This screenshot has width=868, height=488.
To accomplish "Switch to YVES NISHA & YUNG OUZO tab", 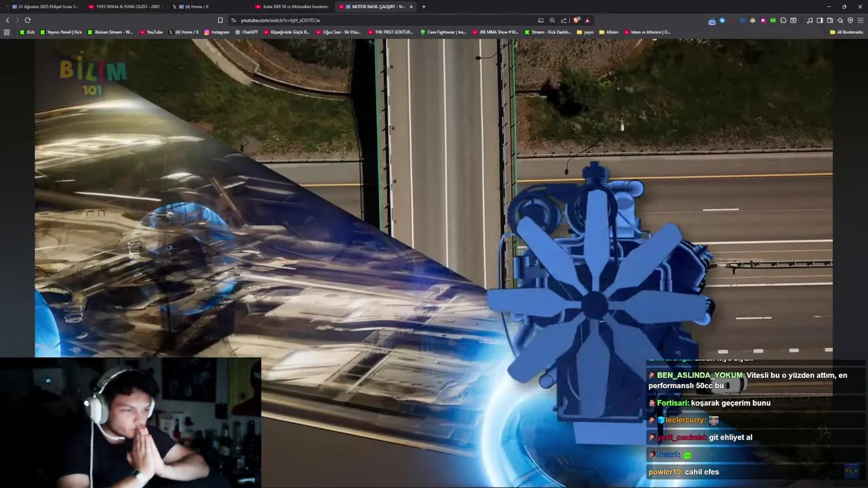I will (125, 7).
